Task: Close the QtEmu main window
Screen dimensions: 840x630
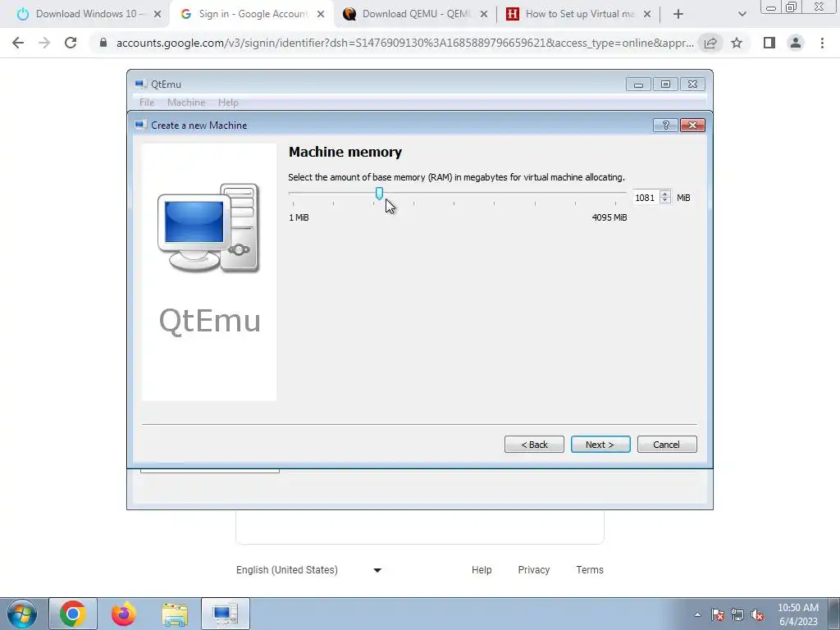Action: pyautogui.click(x=692, y=84)
